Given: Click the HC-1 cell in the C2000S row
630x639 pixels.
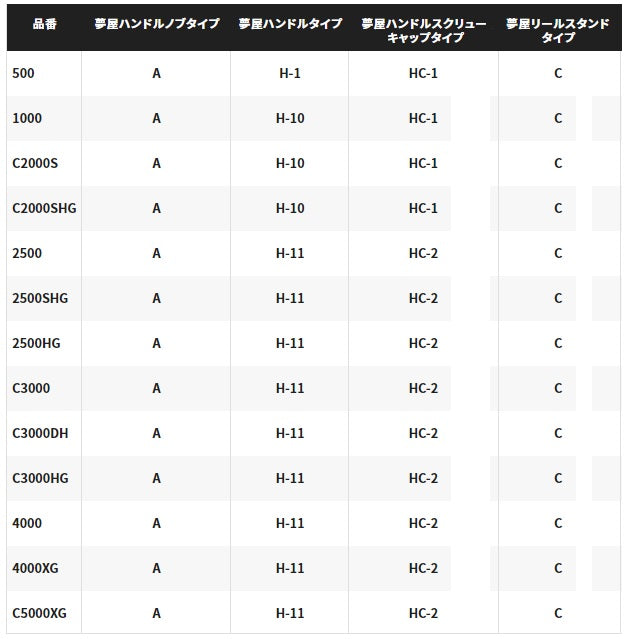Looking at the screenshot, I should coord(423,163).
